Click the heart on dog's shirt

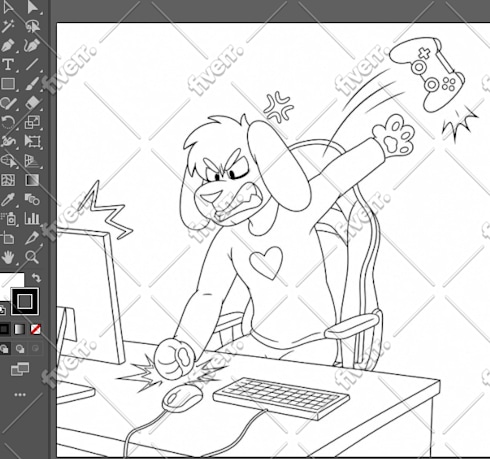266,262
